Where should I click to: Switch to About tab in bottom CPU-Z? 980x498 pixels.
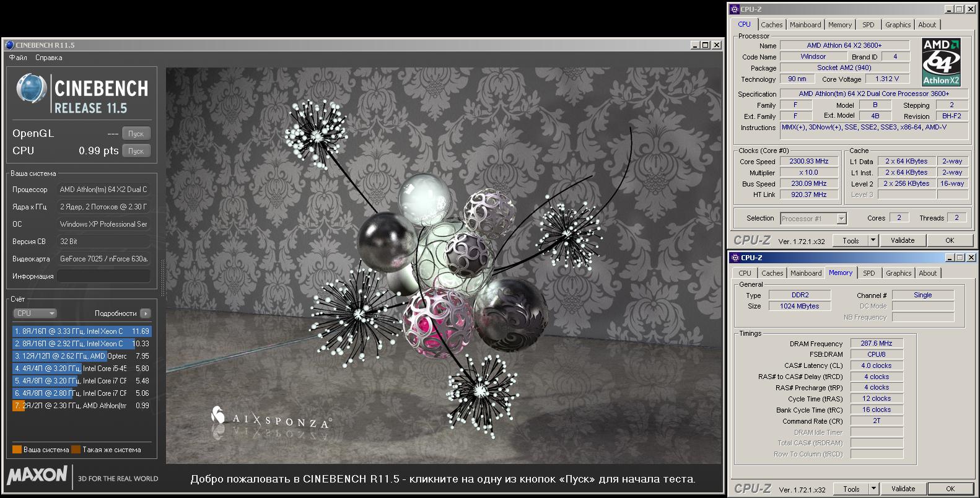pyautogui.click(x=928, y=273)
